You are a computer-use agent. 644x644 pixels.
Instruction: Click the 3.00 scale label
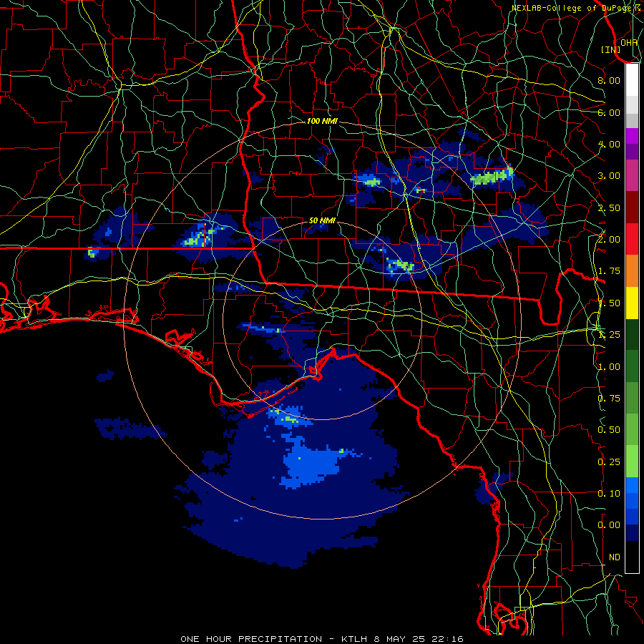click(609, 176)
